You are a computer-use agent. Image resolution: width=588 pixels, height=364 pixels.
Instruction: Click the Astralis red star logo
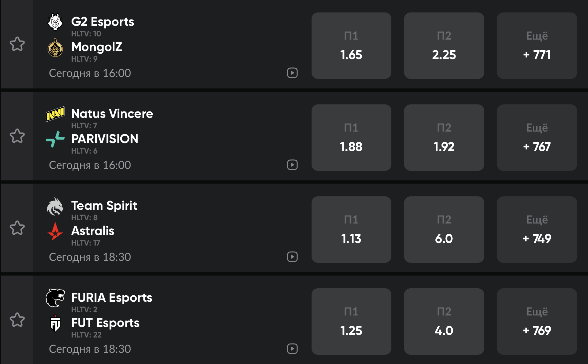55,231
